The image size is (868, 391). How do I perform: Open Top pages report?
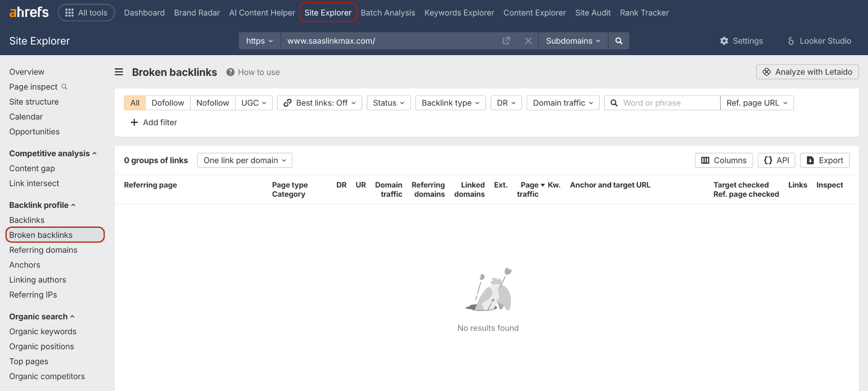pyautogui.click(x=29, y=361)
